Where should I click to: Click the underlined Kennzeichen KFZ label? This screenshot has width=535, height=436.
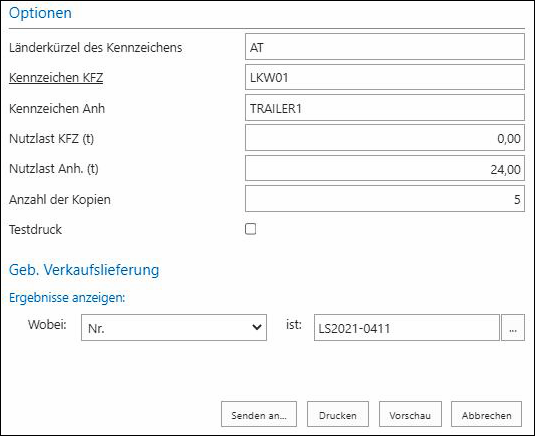click(56, 78)
